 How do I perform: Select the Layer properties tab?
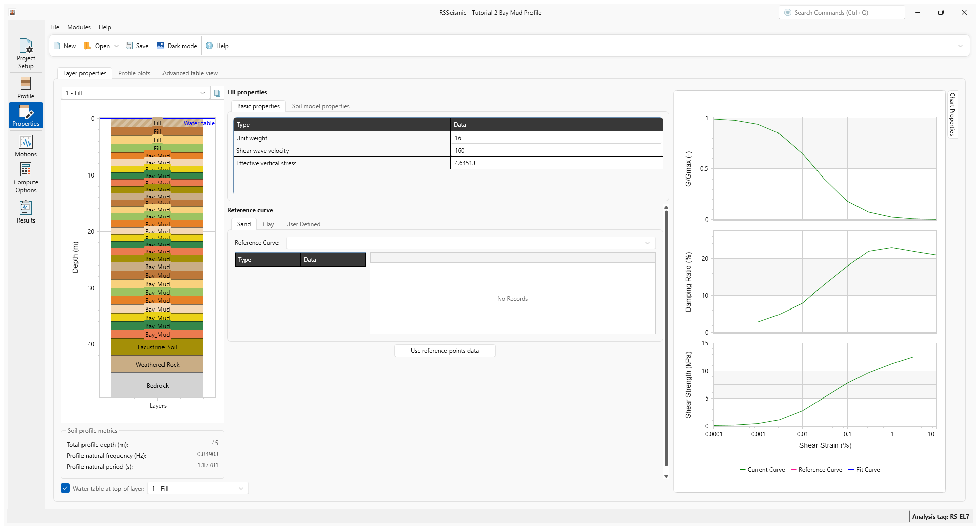tap(85, 73)
